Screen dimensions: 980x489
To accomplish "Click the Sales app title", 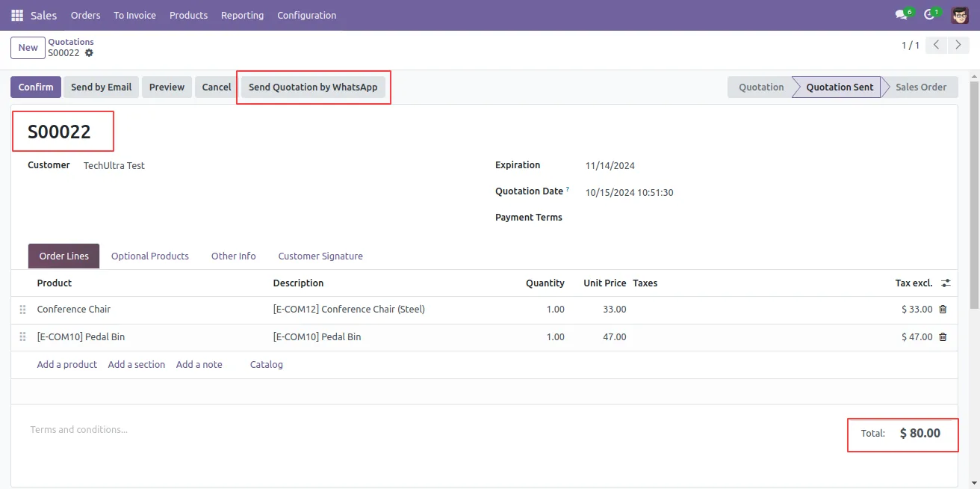I will click(43, 15).
